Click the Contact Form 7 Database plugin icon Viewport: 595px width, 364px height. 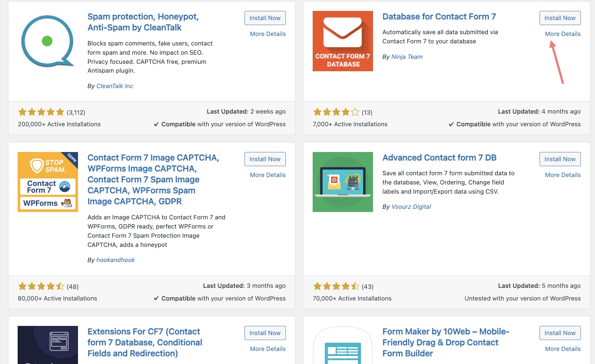[x=343, y=41]
